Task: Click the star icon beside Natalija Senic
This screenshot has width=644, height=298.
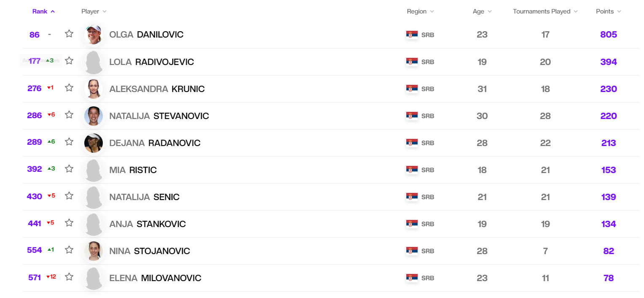Action: (69, 196)
